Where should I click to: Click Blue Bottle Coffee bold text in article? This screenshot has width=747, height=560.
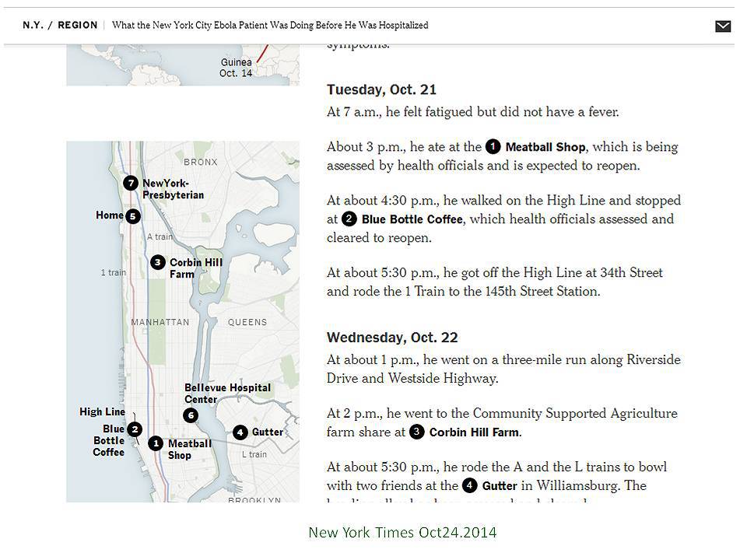tap(412, 219)
